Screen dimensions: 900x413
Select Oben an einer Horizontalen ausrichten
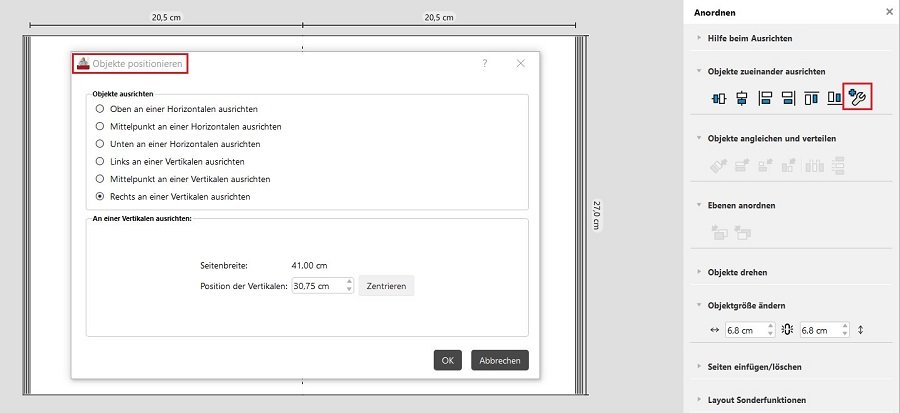100,108
